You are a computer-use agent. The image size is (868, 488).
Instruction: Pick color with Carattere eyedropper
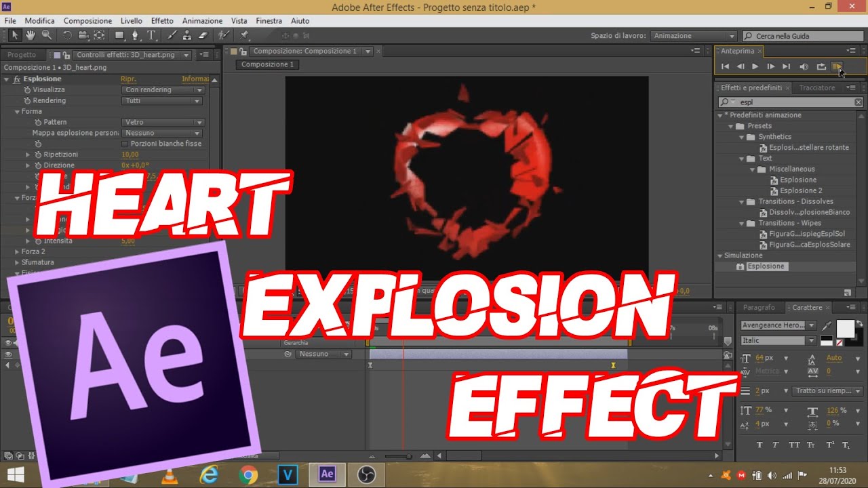pyautogui.click(x=827, y=327)
